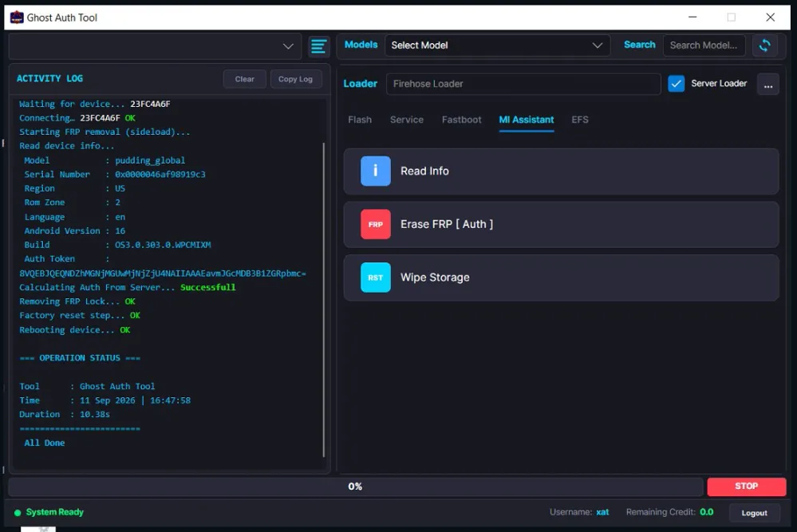The height and width of the screenshot is (532, 797).
Task: Minimize the Ghost Auth Tool window
Action: [x=692, y=18]
